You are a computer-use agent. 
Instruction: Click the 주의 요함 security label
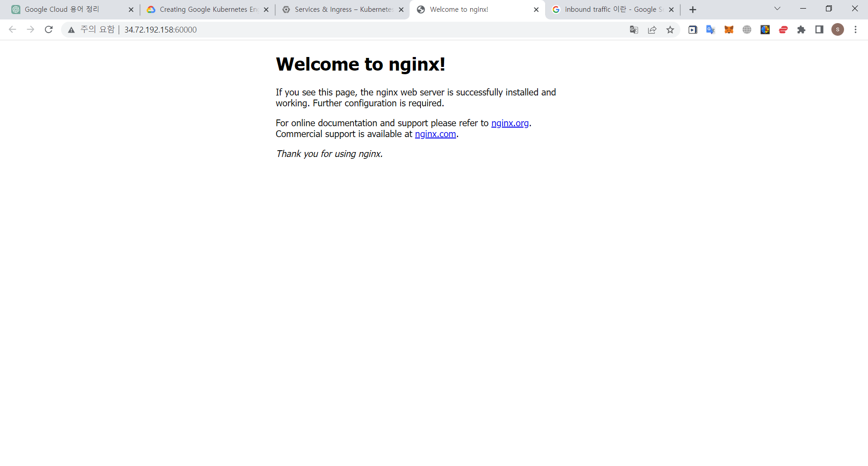click(98, 29)
